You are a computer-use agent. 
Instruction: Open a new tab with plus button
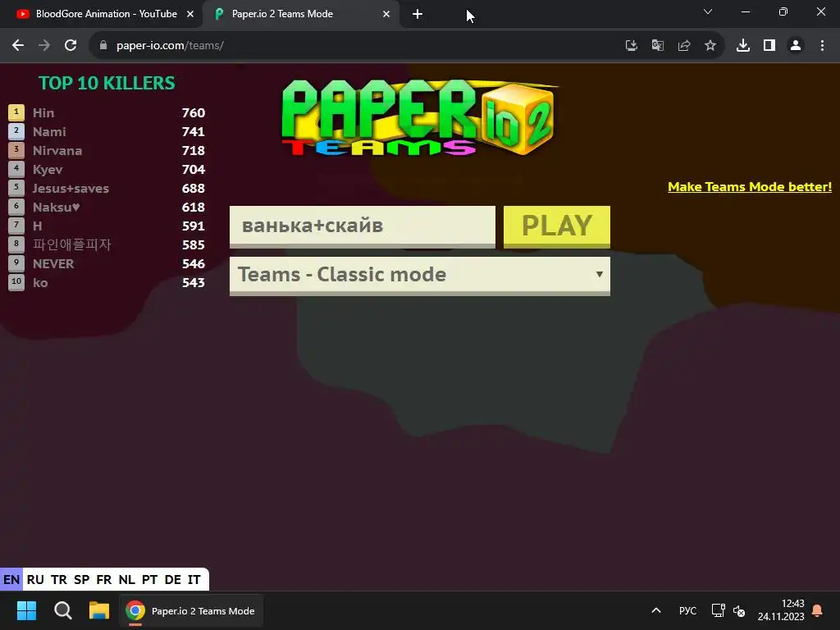coord(418,15)
